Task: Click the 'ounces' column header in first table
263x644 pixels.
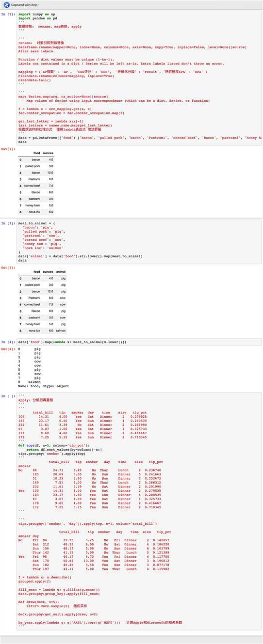Action: coord(48,153)
